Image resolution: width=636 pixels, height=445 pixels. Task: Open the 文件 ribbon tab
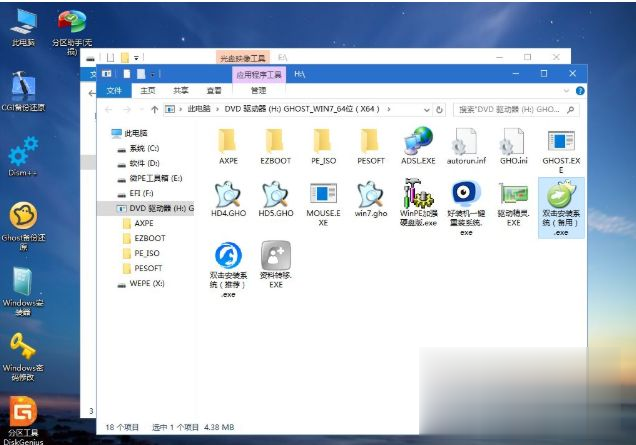coord(114,90)
